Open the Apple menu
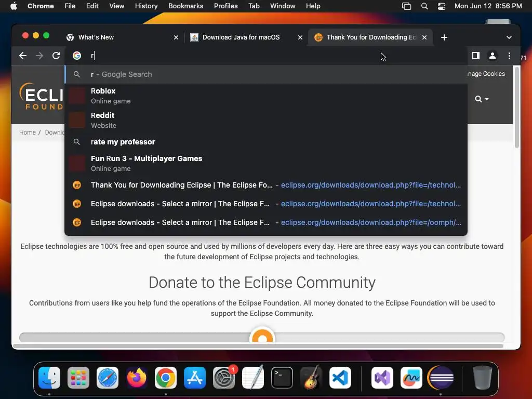The image size is (532, 399). (14, 6)
